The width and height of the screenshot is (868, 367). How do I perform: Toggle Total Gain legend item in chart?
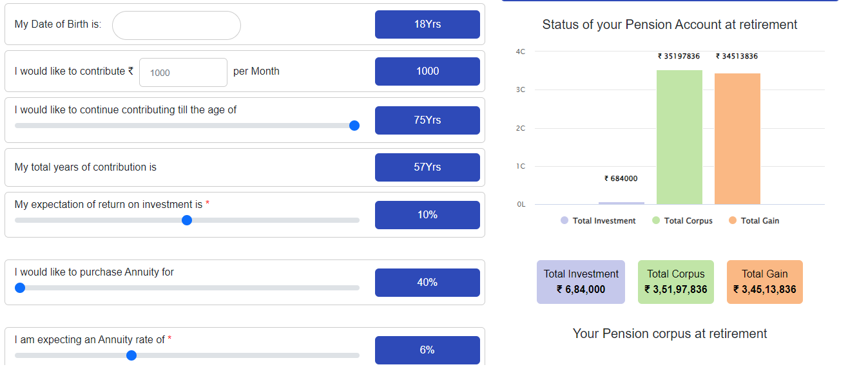[754, 221]
